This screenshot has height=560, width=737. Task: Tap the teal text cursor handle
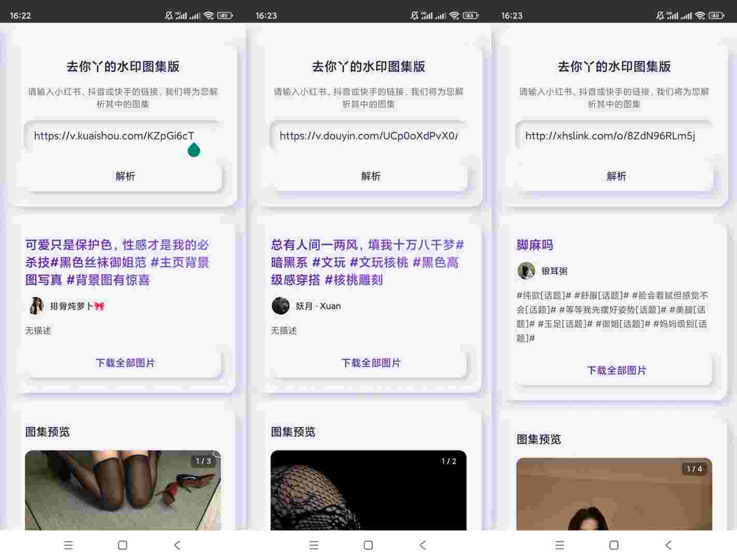(194, 150)
